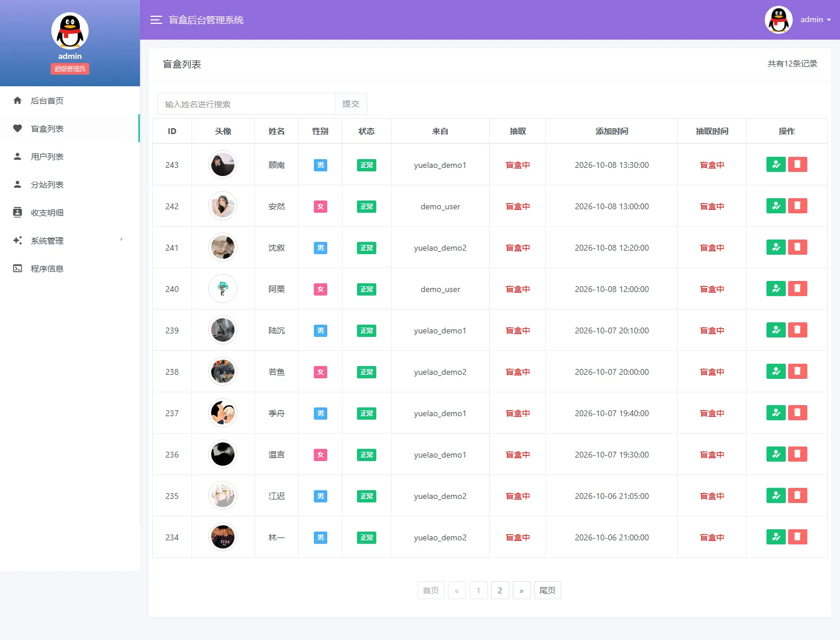
Task: Open the admin account dropdown
Action: 815,20
